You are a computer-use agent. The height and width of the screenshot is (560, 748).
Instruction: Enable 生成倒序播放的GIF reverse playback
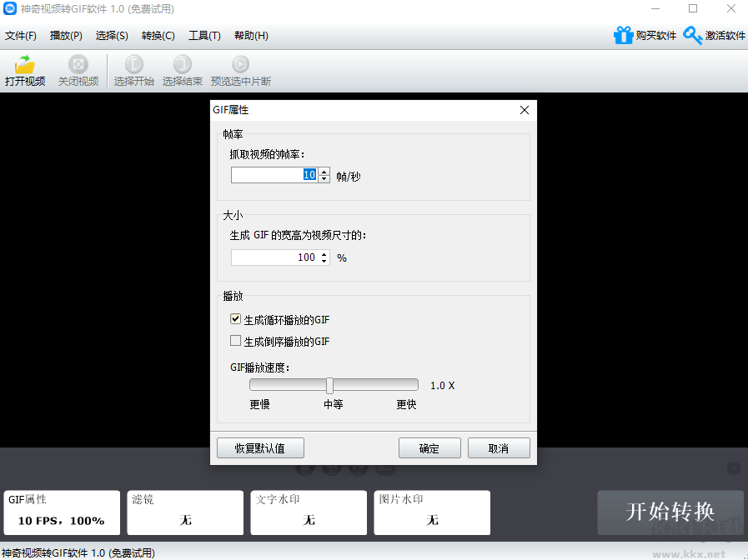point(235,341)
